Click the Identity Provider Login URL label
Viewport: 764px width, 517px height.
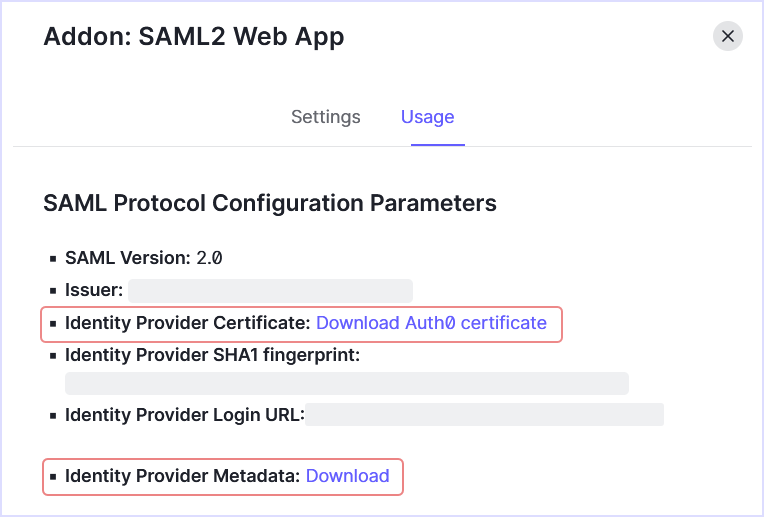(x=184, y=414)
